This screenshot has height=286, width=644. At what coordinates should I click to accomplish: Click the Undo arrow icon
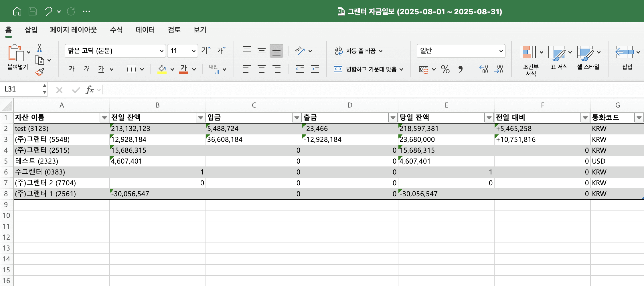(x=48, y=11)
